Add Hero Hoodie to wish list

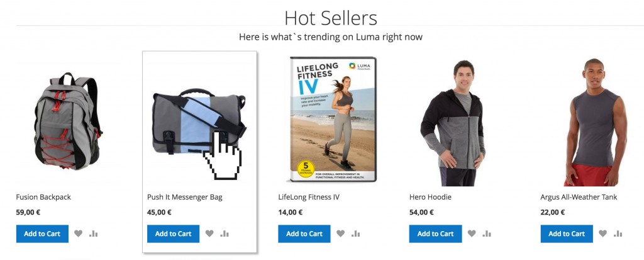(472, 234)
